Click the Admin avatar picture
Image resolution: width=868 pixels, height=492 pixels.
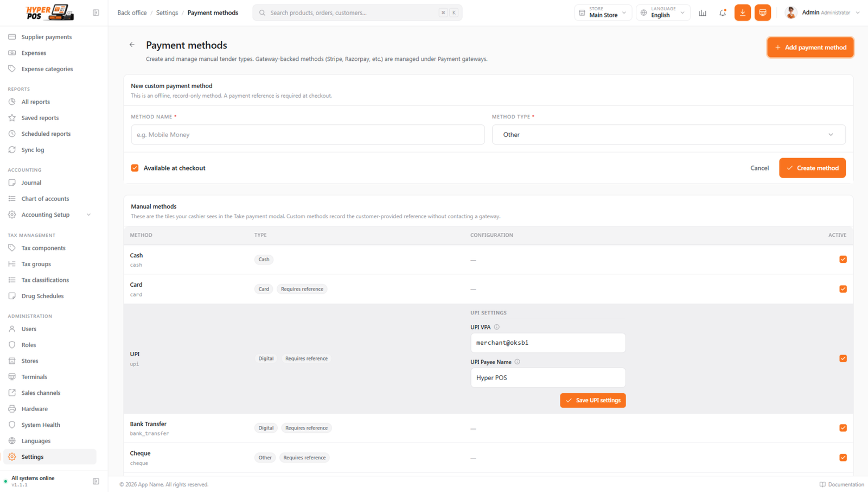(x=791, y=12)
